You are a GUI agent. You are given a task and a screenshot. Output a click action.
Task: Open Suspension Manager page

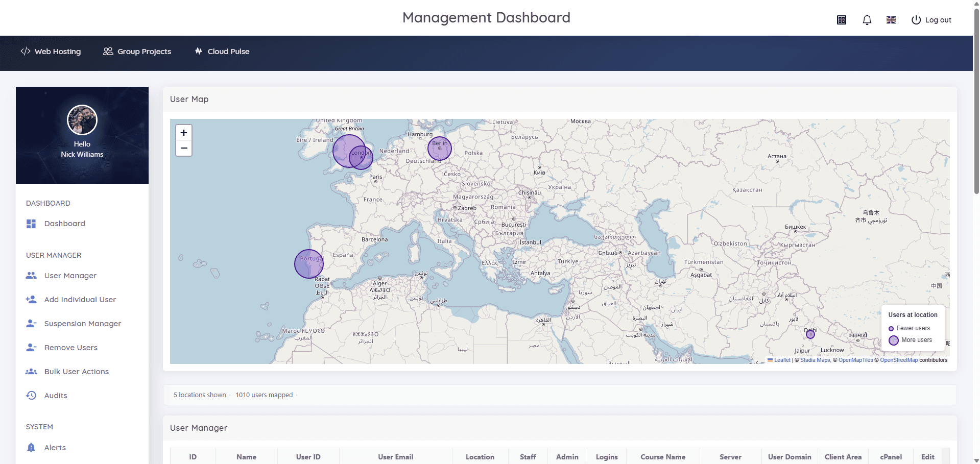pos(83,324)
